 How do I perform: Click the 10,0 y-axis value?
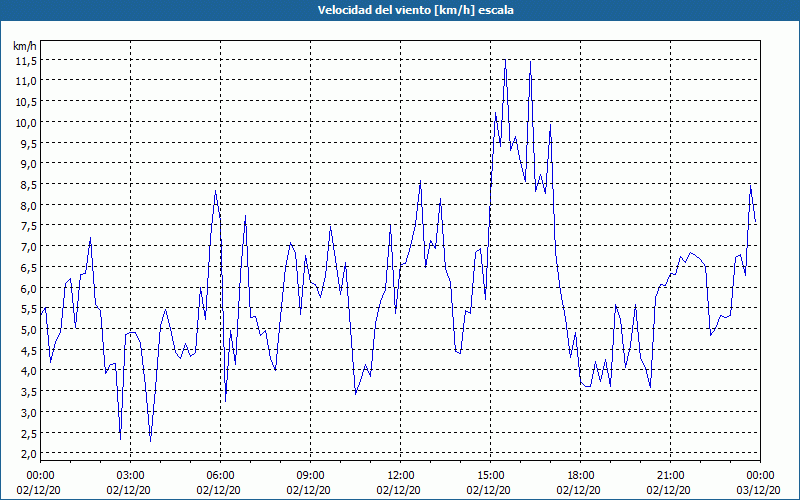pos(26,122)
